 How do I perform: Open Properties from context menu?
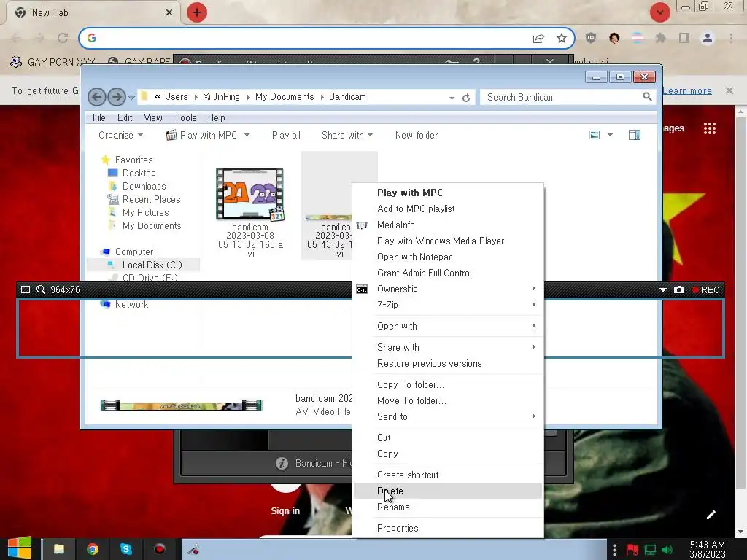tap(448, 528)
